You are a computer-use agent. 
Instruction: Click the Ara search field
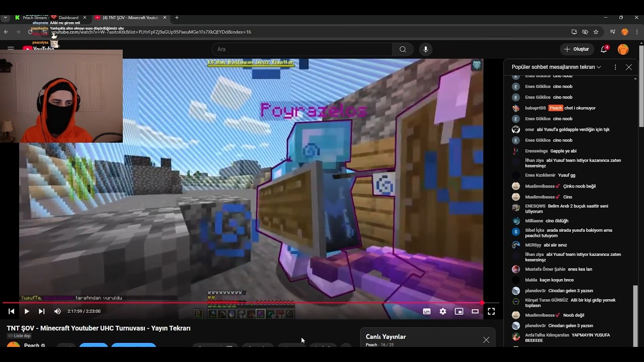tap(302, 49)
